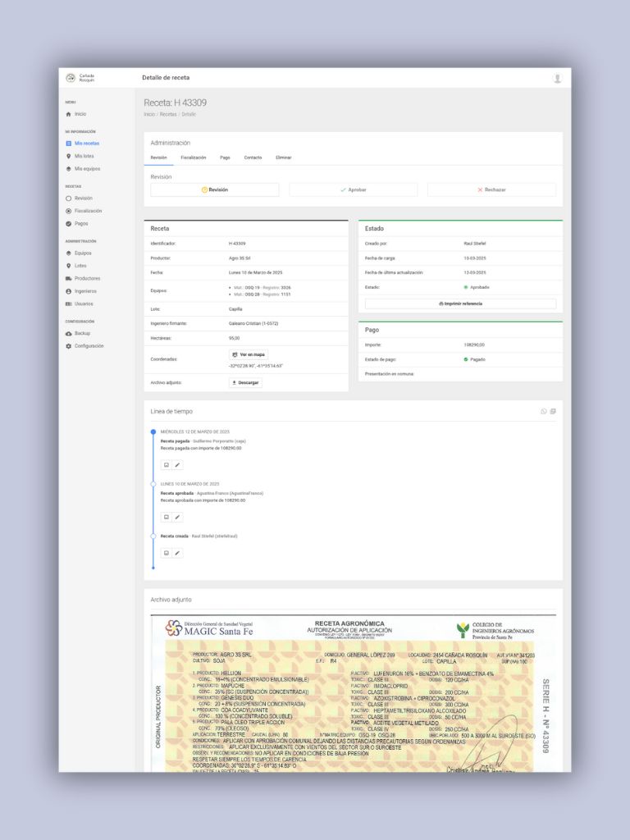Select Mis lotes in the sidebar
Image resolution: width=630 pixels, height=840 pixels.
click(84, 156)
